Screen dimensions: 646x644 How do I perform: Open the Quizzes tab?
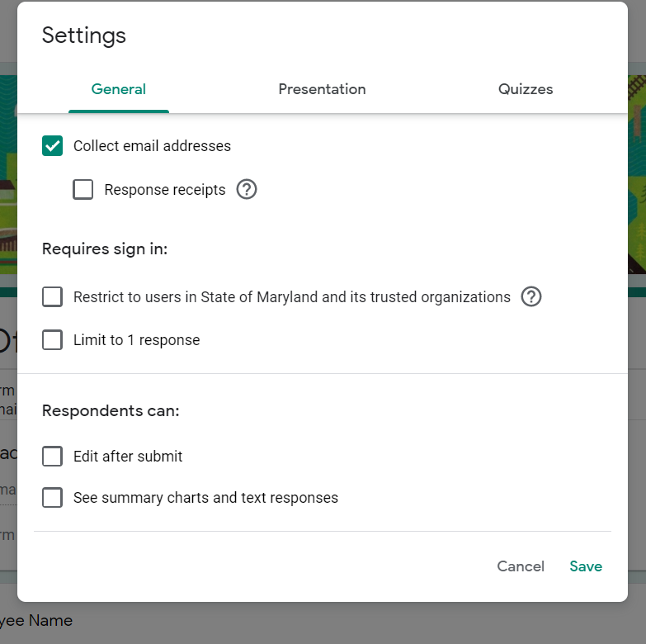coord(526,89)
